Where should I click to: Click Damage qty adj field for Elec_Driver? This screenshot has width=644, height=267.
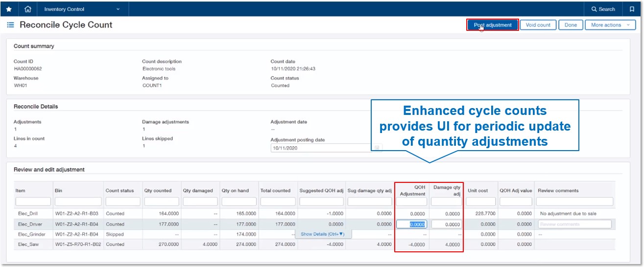[x=446, y=224]
